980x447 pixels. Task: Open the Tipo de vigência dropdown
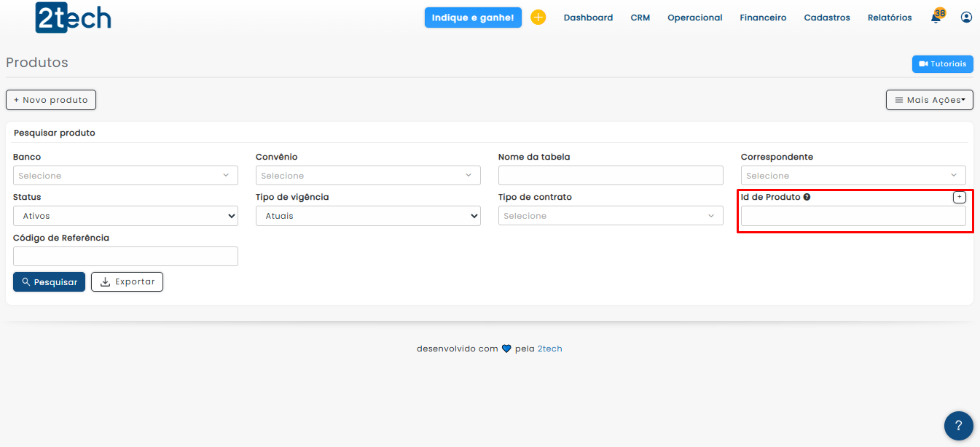point(368,216)
